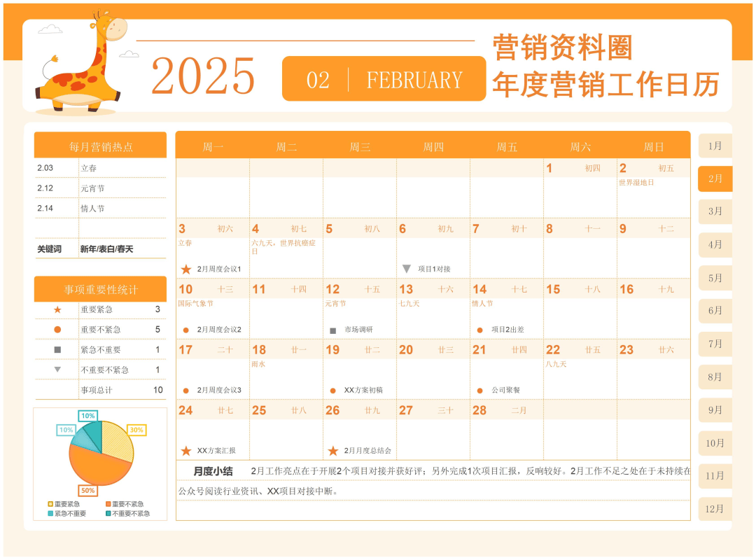This screenshot has height=560, width=756.
Task: Open the 1月 month tab
Action: tap(715, 146)
